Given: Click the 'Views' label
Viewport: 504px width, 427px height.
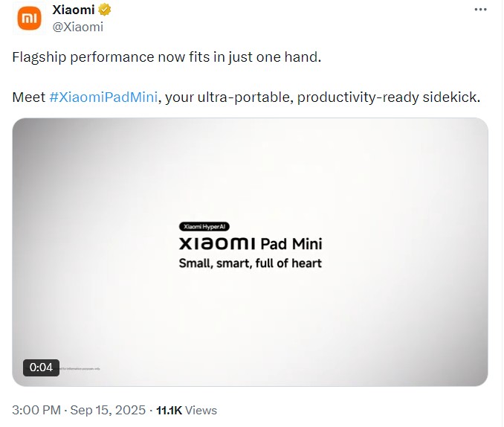Looking at the screenshot, I should 201,411.
